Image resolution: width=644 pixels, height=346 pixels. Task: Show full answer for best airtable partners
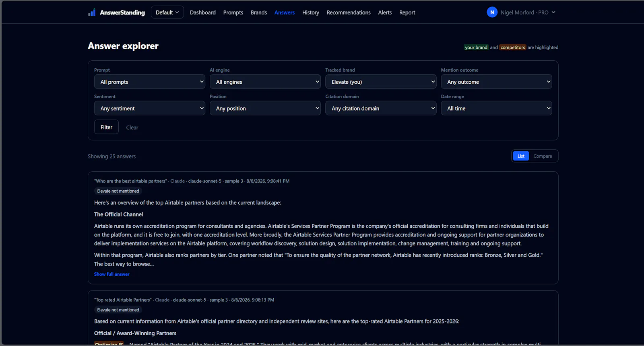[112, 274]
